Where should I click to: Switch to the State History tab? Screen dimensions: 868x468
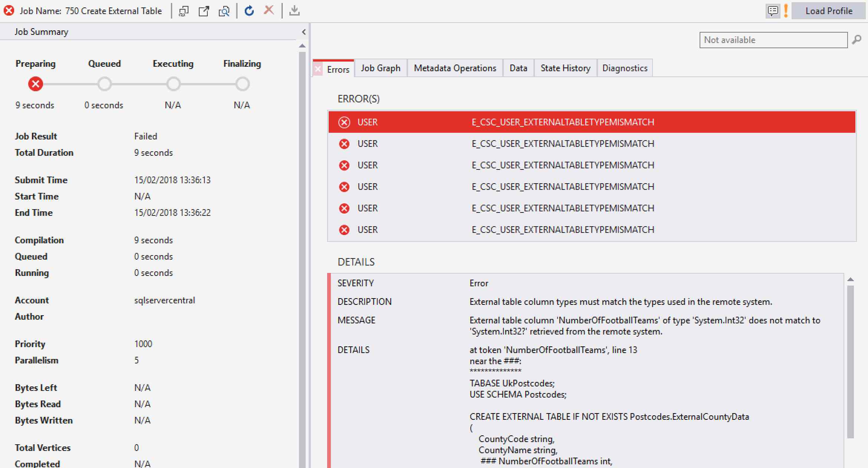(565, 68)
